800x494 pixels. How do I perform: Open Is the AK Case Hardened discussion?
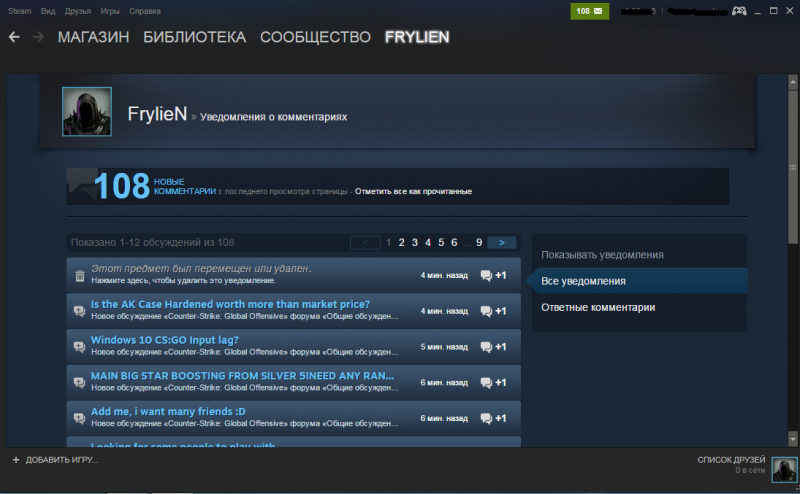(x=230, y=304)
